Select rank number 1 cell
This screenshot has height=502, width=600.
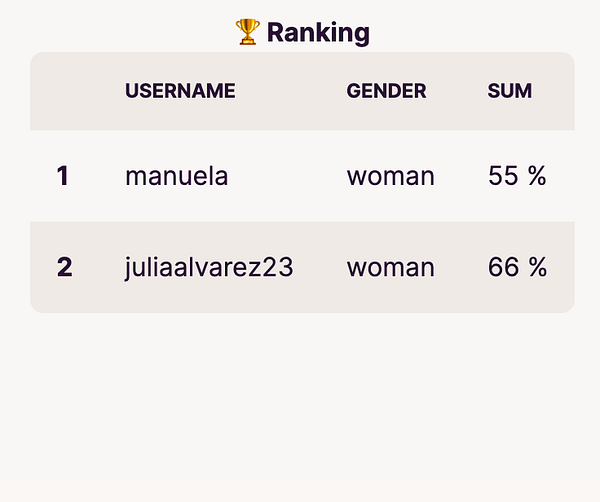point(63,176)
